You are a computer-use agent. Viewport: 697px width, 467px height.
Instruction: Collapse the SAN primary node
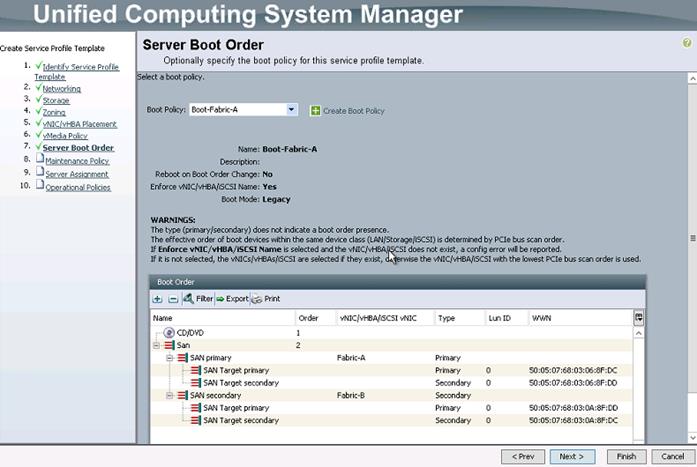169,358
